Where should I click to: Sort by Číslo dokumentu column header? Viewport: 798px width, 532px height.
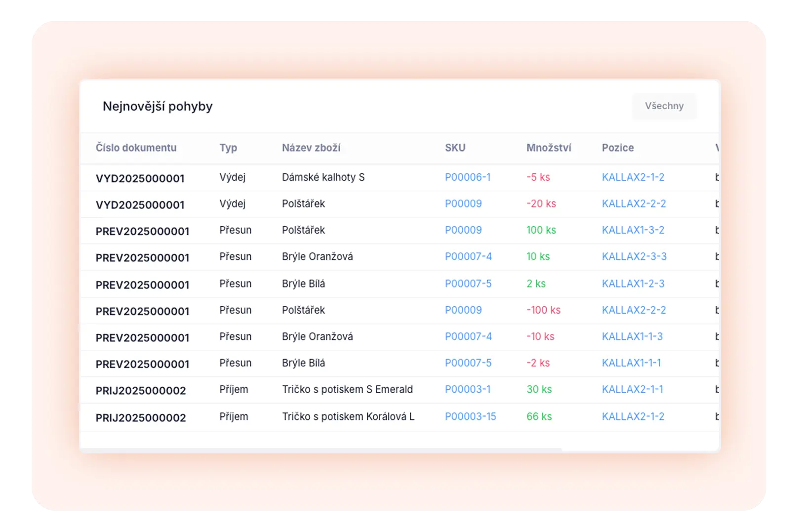tap(136, 148)
